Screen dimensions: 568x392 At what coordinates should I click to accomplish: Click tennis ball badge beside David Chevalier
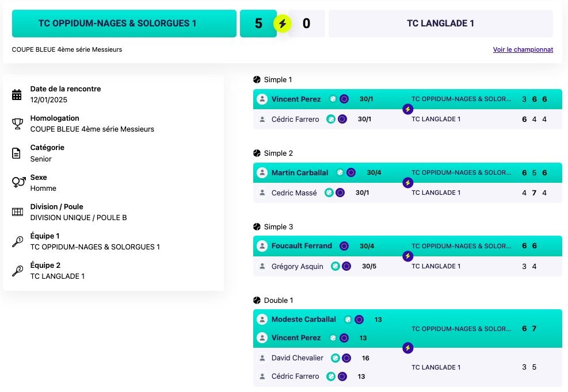(x=336, y=358)
